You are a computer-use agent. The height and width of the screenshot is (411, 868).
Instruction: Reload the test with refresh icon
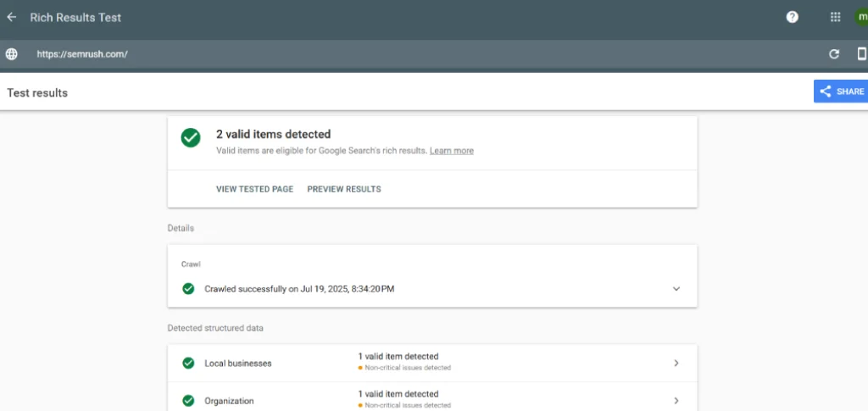[834, 54]
